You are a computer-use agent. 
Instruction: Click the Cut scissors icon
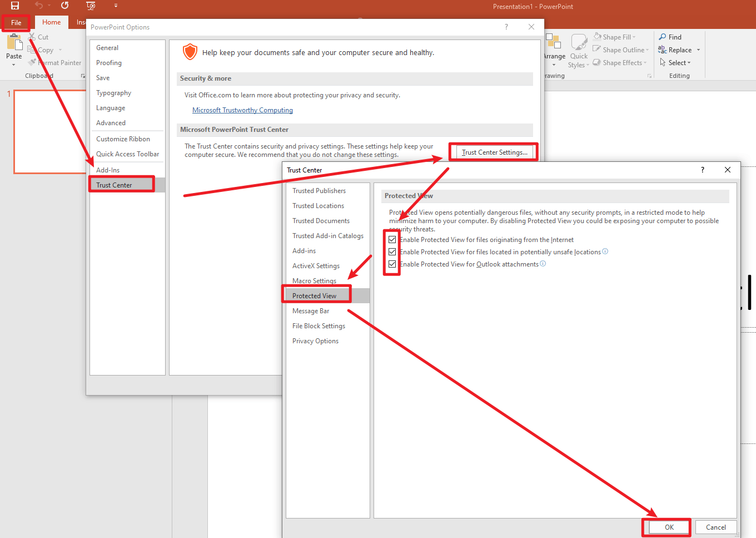point(32,37)
